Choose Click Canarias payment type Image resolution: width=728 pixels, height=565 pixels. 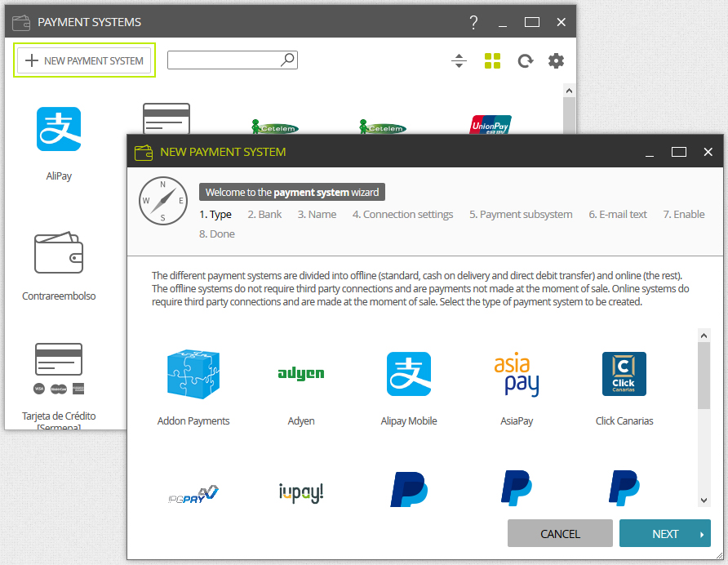click(x=624, y=374)
